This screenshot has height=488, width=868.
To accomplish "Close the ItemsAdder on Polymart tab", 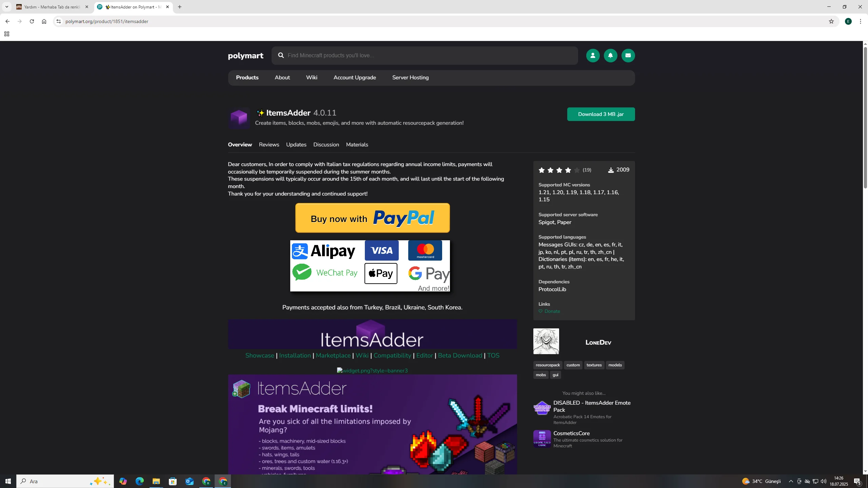I will [x=167, y=7].
